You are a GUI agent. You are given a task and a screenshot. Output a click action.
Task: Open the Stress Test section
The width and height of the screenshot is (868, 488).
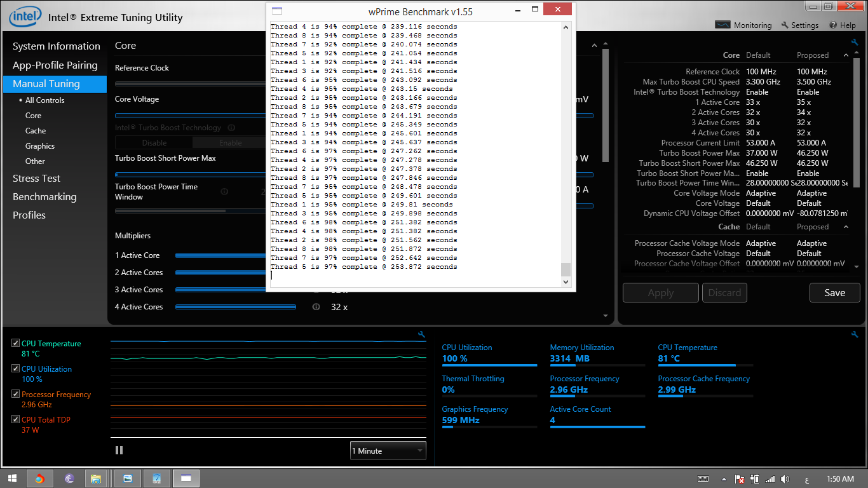(x=37, y=179)
